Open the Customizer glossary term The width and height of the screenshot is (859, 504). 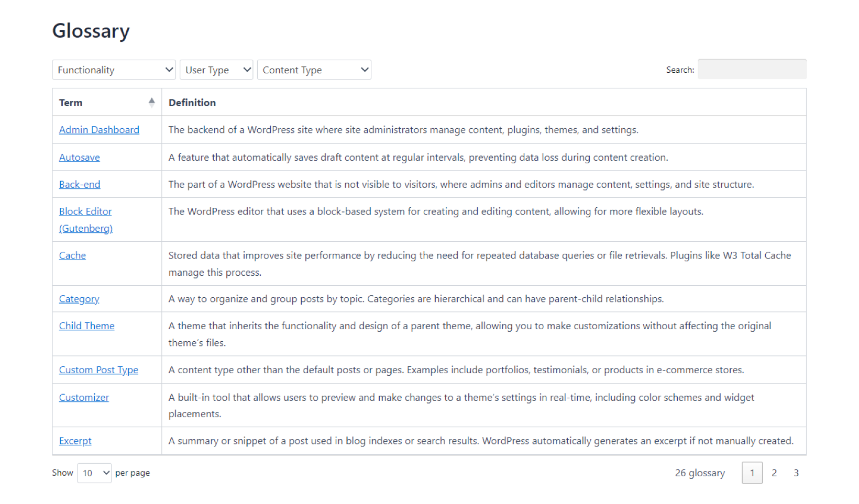84,397
